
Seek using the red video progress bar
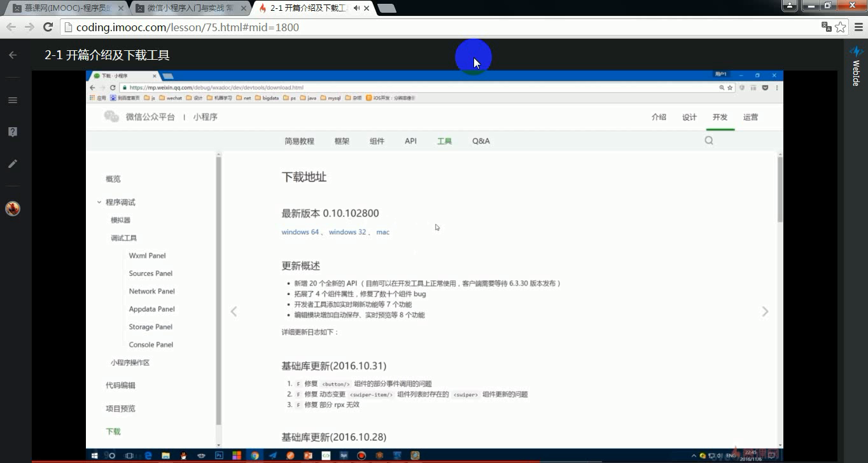click(285, 461)
